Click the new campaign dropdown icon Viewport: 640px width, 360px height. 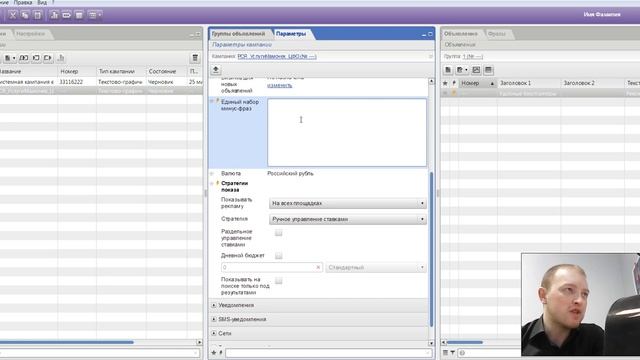[x=9, y=58]
